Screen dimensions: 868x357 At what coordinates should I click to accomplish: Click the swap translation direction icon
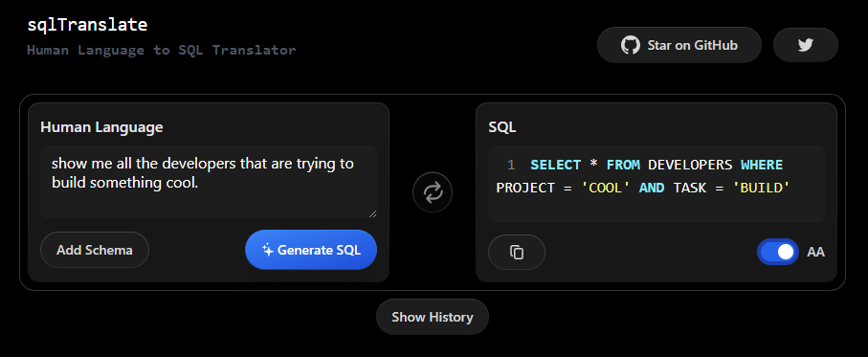click(x=433, y=192)
